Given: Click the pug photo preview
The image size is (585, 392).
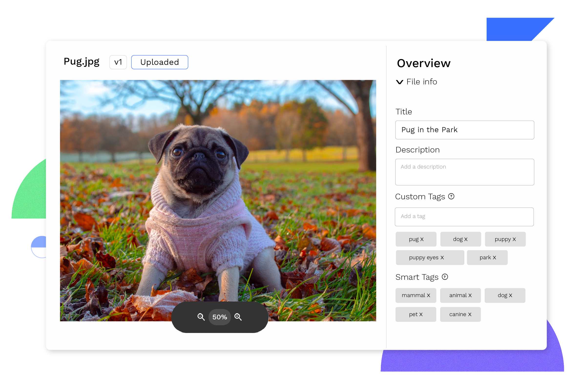Looking at the screenshot, I should pos(218,190).
